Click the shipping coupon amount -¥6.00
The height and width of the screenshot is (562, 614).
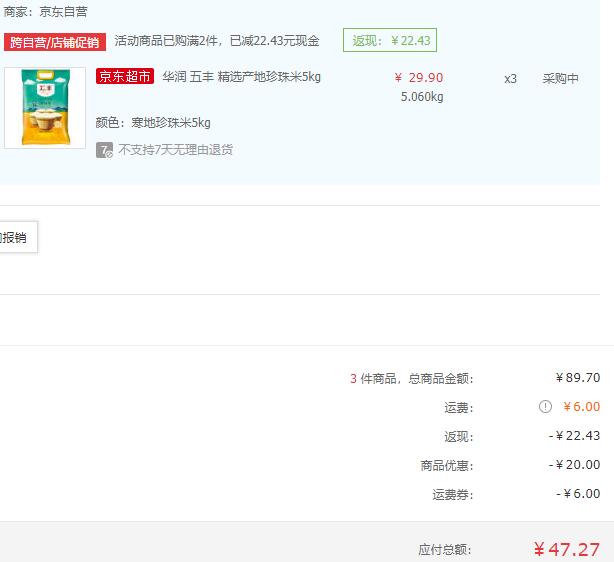(x=578, y=494)
